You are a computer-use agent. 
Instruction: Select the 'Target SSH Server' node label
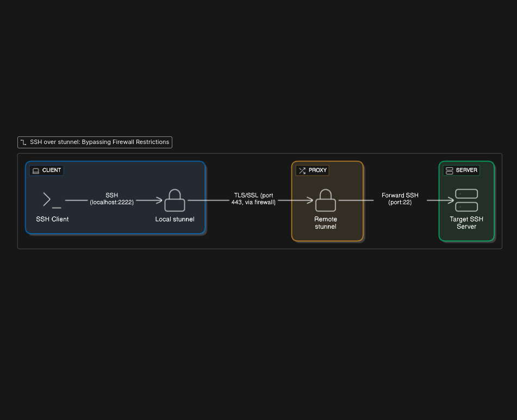pyautogui.click(x=466, y=223)
